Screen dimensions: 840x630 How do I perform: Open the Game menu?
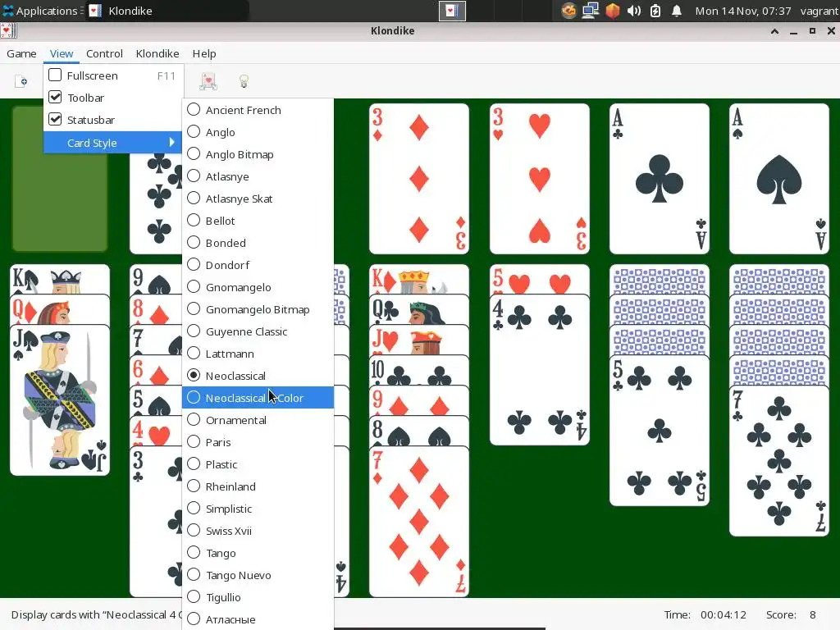[x=21, y=53]
